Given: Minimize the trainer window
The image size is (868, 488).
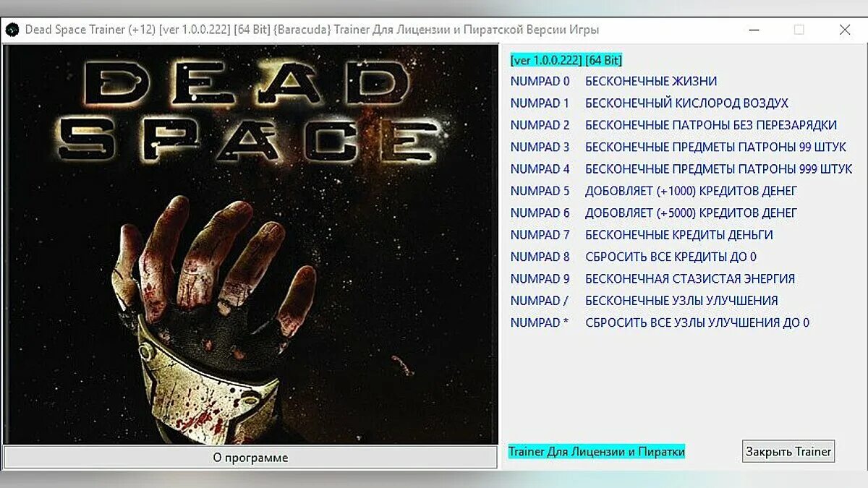Looking at the screenshot, I should (754, 30).
